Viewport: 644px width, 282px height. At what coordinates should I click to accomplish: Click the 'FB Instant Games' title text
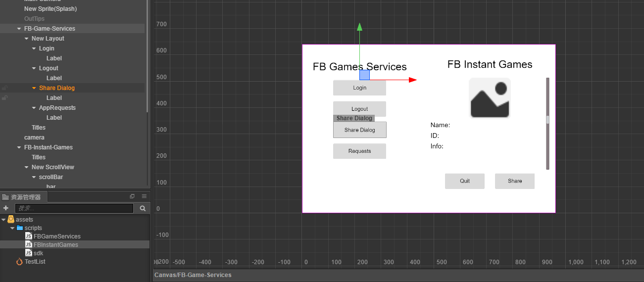click(x=490, y=64)
